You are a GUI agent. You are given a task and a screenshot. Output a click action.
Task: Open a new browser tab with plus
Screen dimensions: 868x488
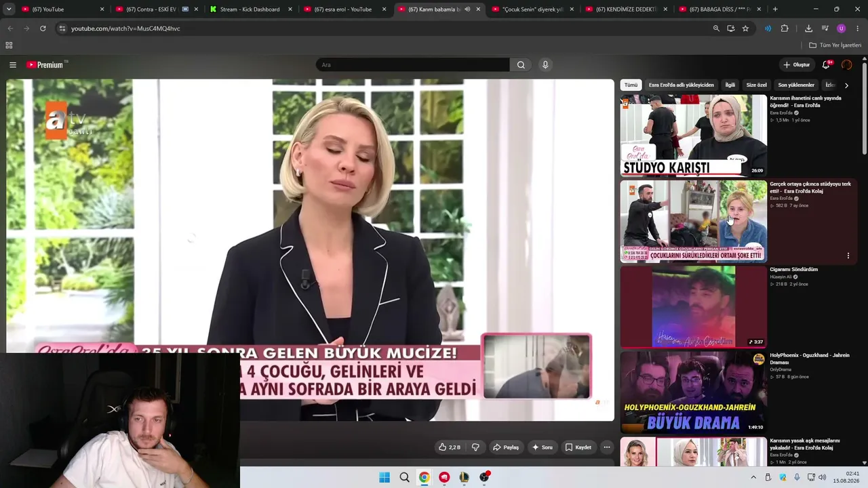775,9
